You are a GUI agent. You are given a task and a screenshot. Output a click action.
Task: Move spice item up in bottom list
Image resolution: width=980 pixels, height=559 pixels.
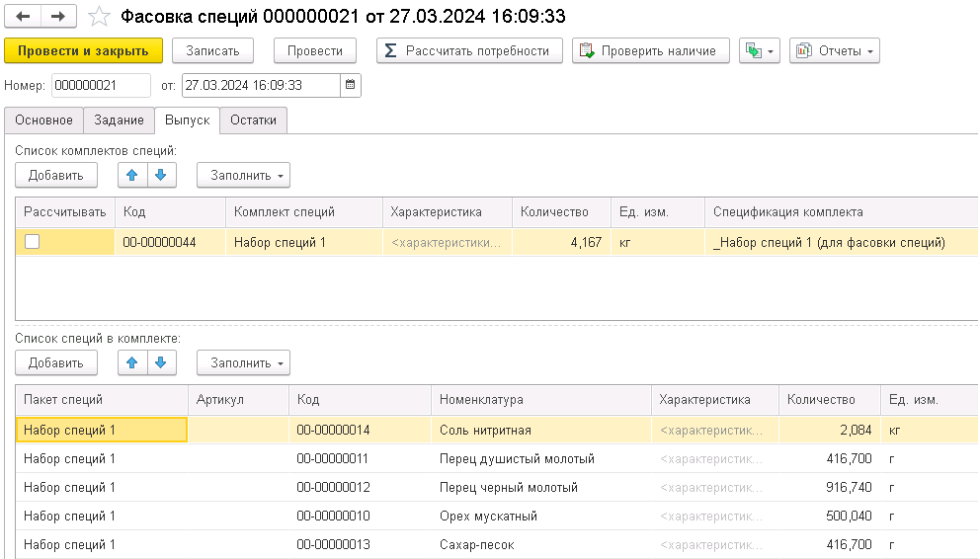click(132, 362)
